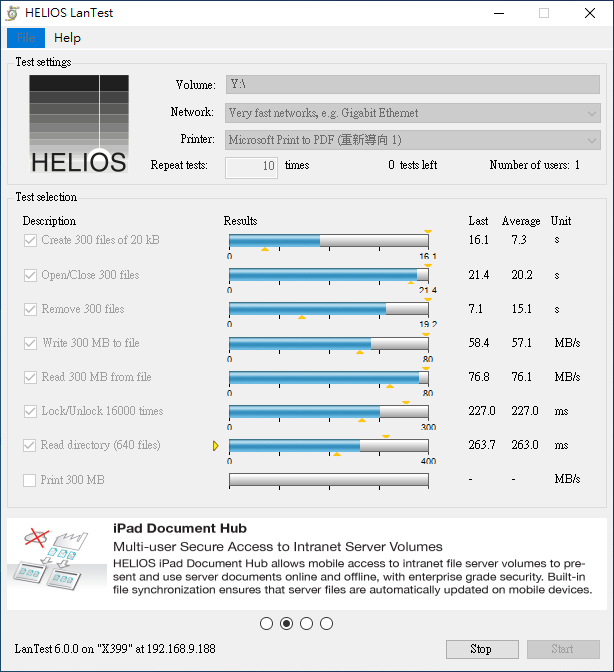Click the Last value 58.4 for Write test
This screenshot has width=614, height=672.
(x=479, y=343)
